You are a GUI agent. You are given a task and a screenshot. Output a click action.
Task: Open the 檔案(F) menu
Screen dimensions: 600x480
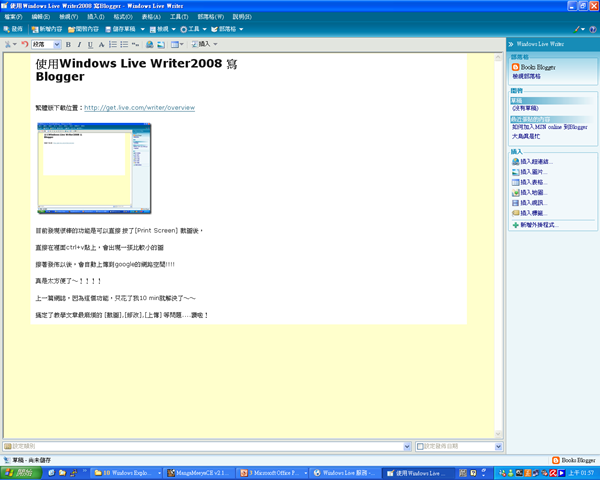coord(13,17)
